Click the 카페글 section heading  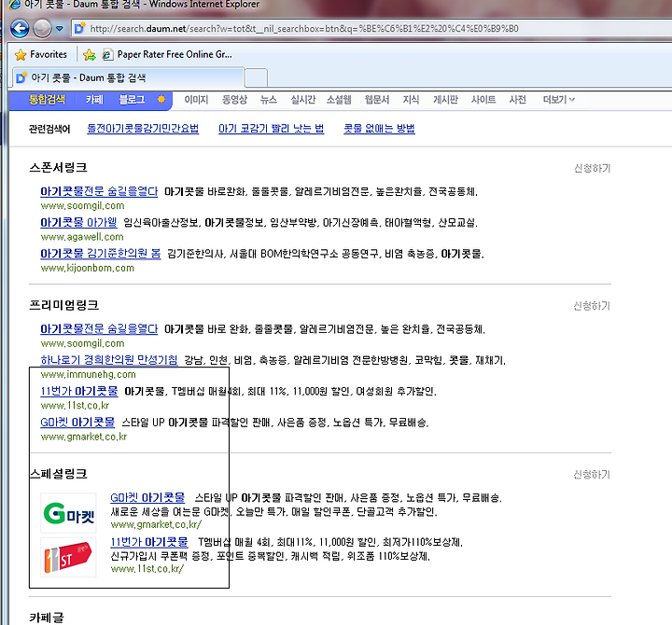(47, 618)
